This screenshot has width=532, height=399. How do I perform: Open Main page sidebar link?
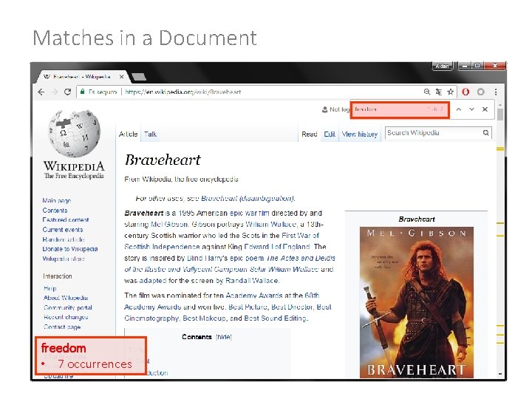[57, 200]
